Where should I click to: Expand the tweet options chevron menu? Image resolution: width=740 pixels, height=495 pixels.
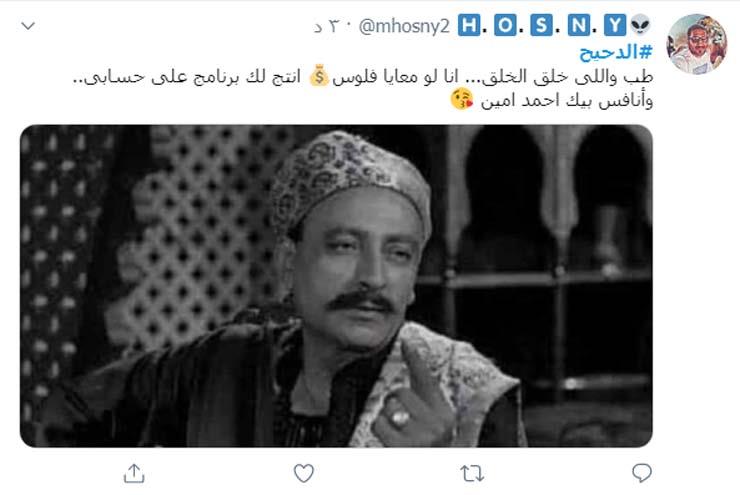point(28,26)
